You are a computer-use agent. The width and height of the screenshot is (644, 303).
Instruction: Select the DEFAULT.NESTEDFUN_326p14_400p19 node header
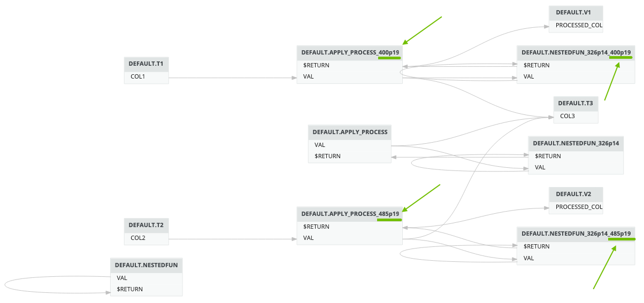(576, 52)
